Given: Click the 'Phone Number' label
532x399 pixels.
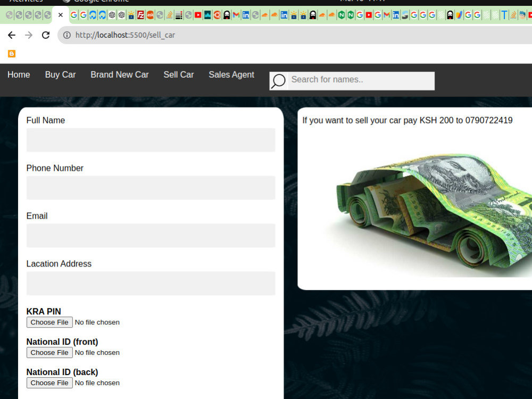Looking at the screenshot, I should coord(55,168).
